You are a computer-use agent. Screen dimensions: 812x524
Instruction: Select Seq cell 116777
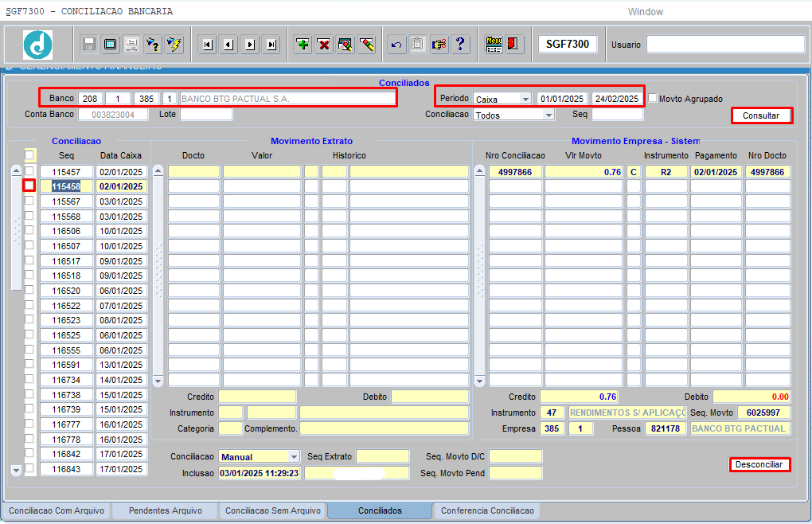click(x=66, y=424)
